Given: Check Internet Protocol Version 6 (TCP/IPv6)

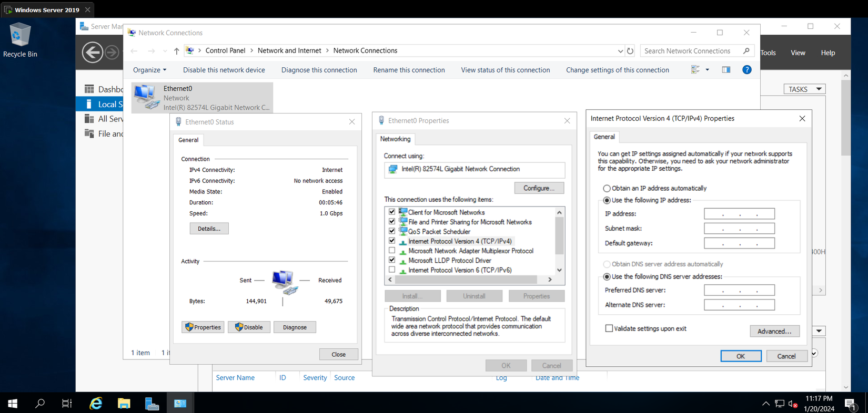Looking at the screenshot, I should pyautogui.click(x=392, y=270).
